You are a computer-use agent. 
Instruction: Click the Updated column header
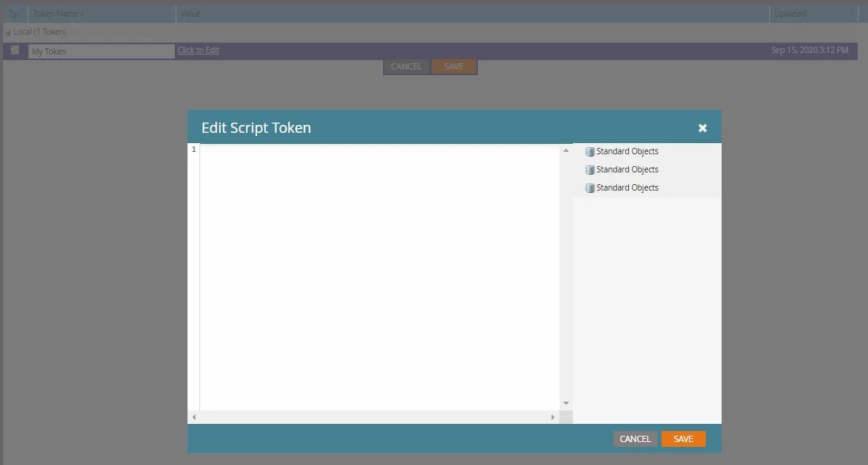(x=813, y=14)
